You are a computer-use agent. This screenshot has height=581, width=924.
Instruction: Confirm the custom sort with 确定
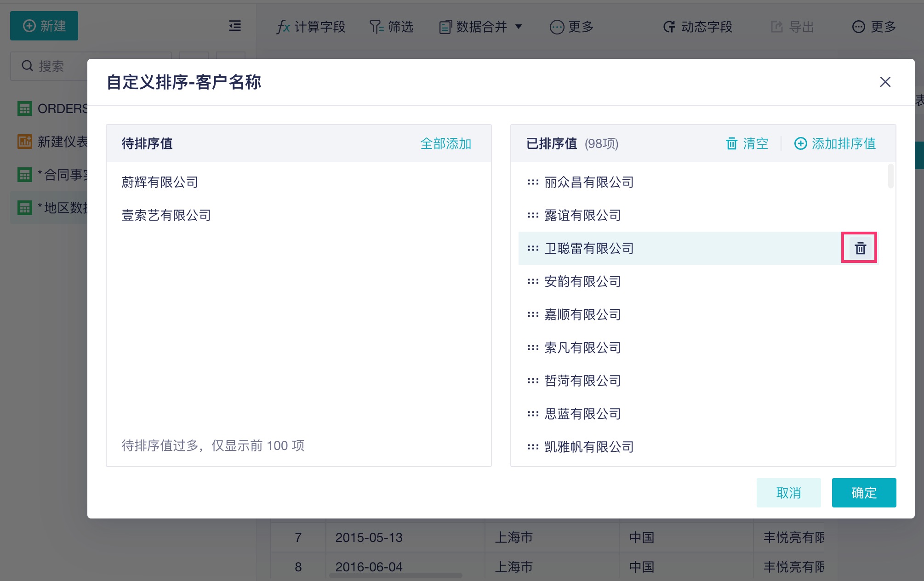click(x=864, y=493)
